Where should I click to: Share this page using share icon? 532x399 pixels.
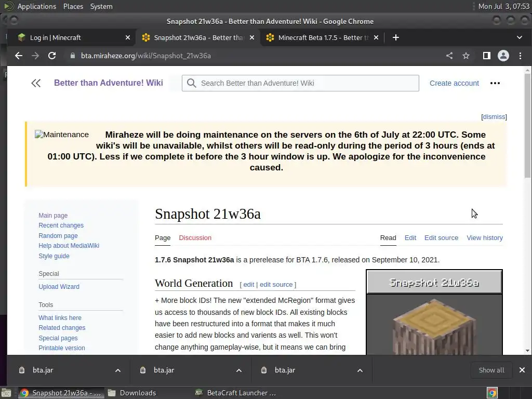click(449, 56)
